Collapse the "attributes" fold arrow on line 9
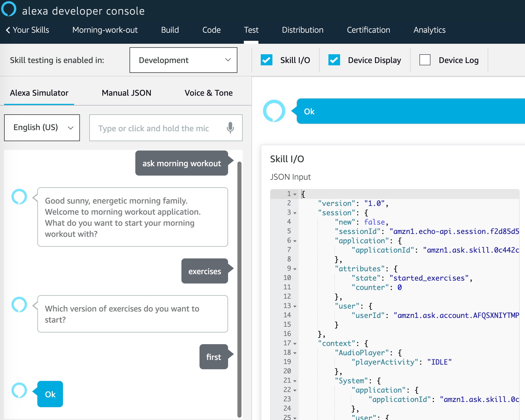This screenshot has width=525, height=420. (295, 269)
